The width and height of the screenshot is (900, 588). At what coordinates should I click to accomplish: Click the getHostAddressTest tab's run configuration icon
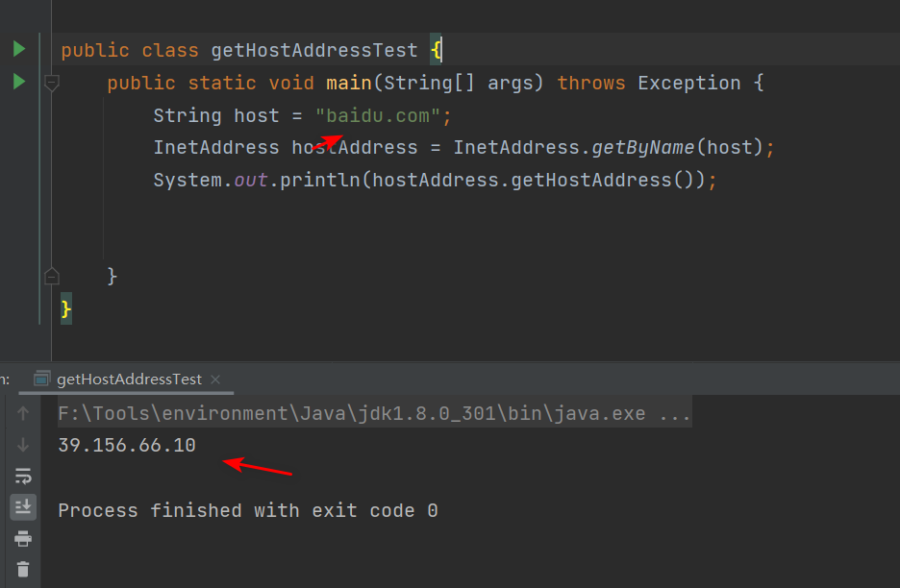pos(41,379)
